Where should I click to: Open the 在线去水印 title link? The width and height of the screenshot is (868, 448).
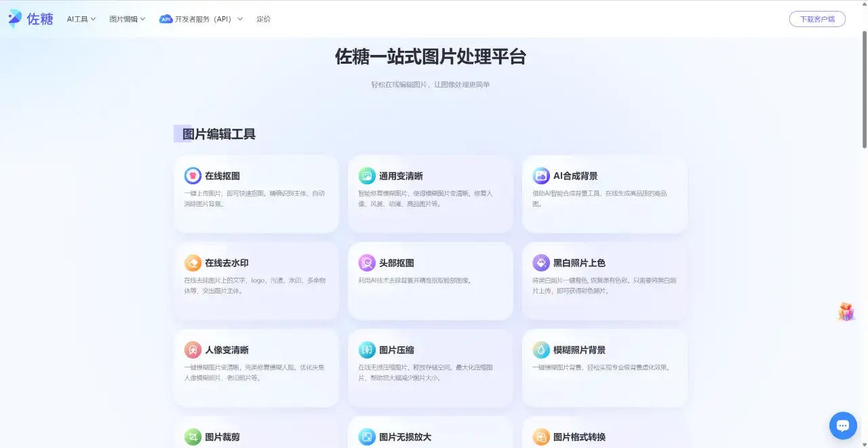click(227, 263)
